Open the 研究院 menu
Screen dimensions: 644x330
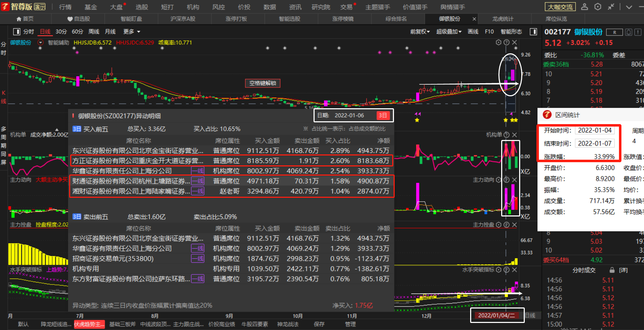point(321,7)
